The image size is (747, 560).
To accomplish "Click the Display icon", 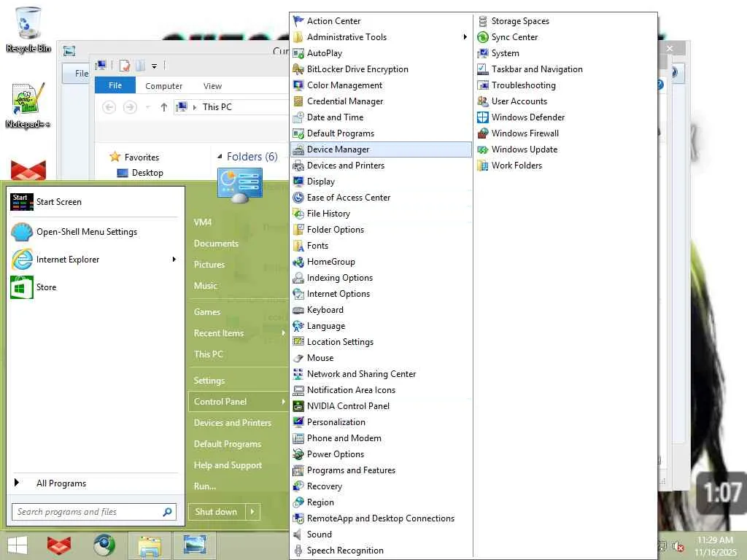I will (298, 182).
